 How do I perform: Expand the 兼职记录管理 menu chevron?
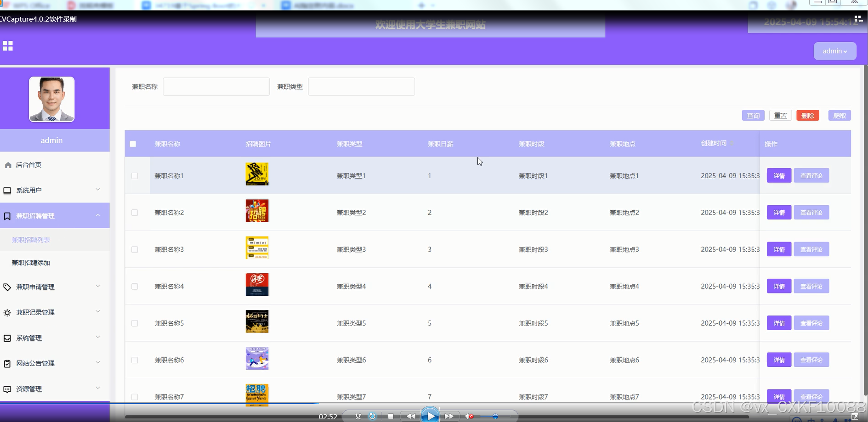click(x=98, y=312)
